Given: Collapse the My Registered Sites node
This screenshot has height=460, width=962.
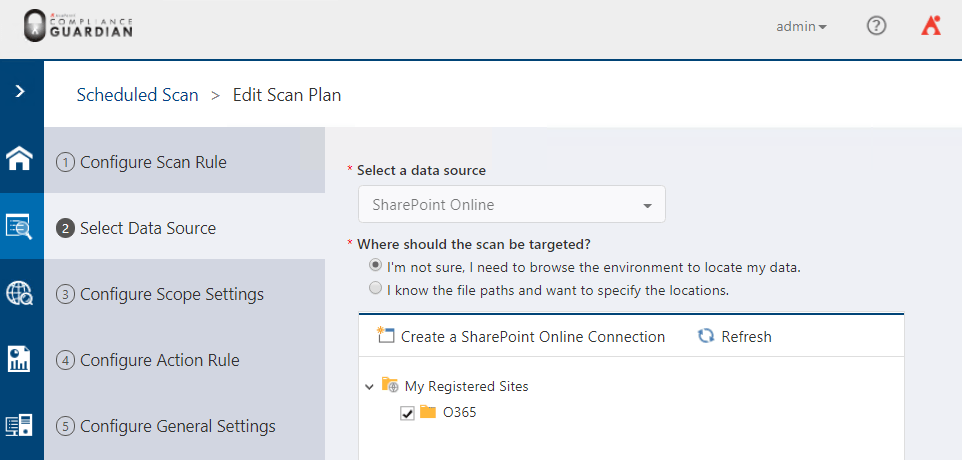Looking at the screenshot, I should pyautogui.click(x=369, y=387).
